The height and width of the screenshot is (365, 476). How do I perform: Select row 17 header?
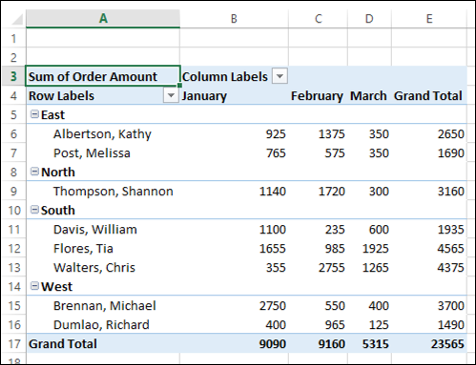coord(13,344)
